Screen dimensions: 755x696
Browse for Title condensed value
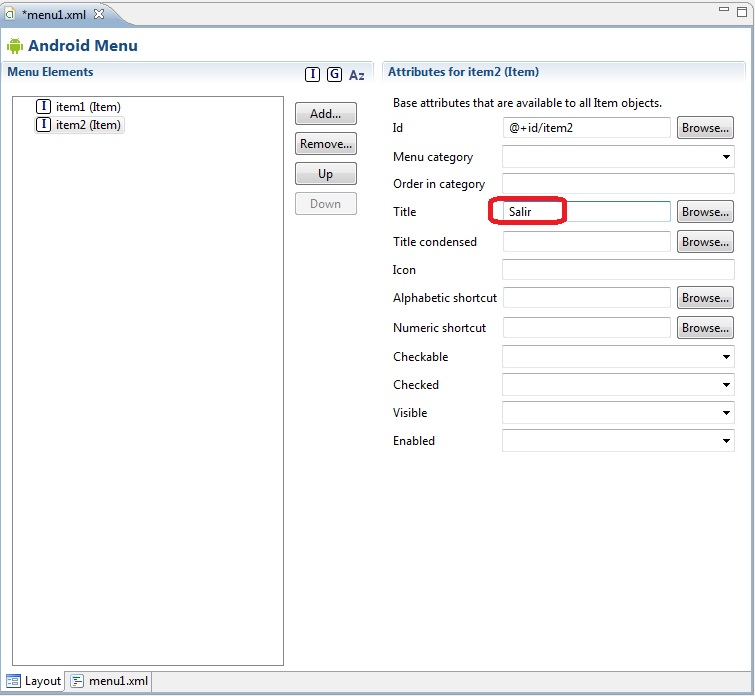[705, 241]
